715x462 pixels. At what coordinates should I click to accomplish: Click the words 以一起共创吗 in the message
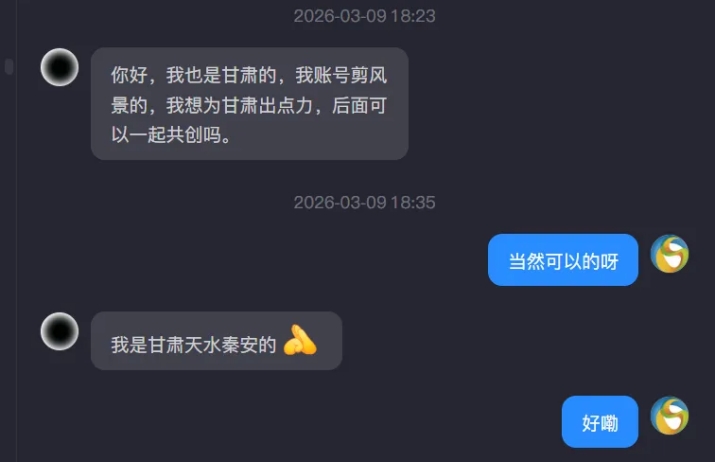166,135
